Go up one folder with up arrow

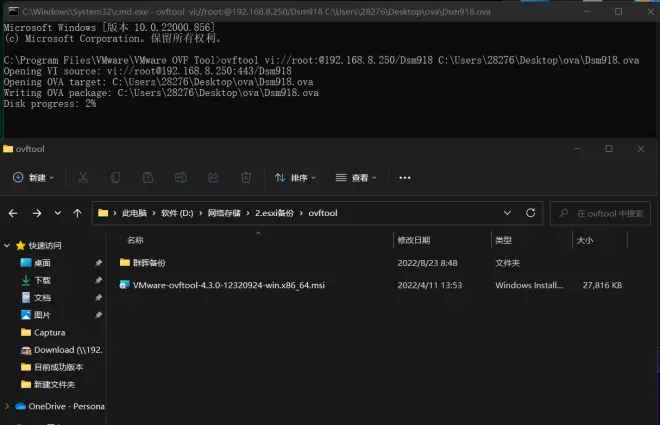click(77, 213)
